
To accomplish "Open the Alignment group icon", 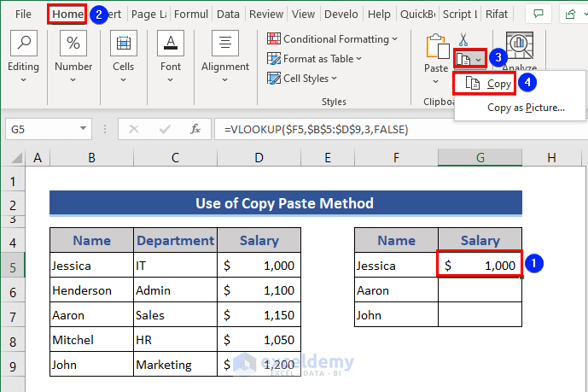I will point(225,44).
